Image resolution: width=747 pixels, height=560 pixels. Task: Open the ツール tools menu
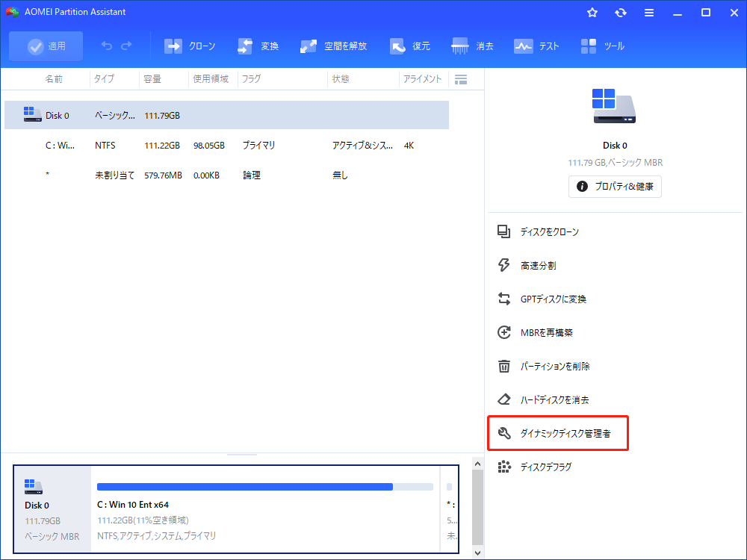point(602,46)
